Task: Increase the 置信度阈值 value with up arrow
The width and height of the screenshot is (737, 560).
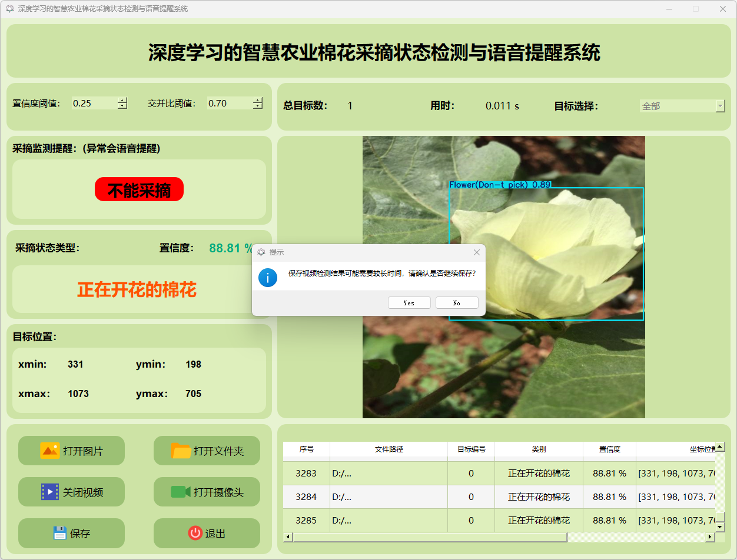Action: (x=122, y=100)
